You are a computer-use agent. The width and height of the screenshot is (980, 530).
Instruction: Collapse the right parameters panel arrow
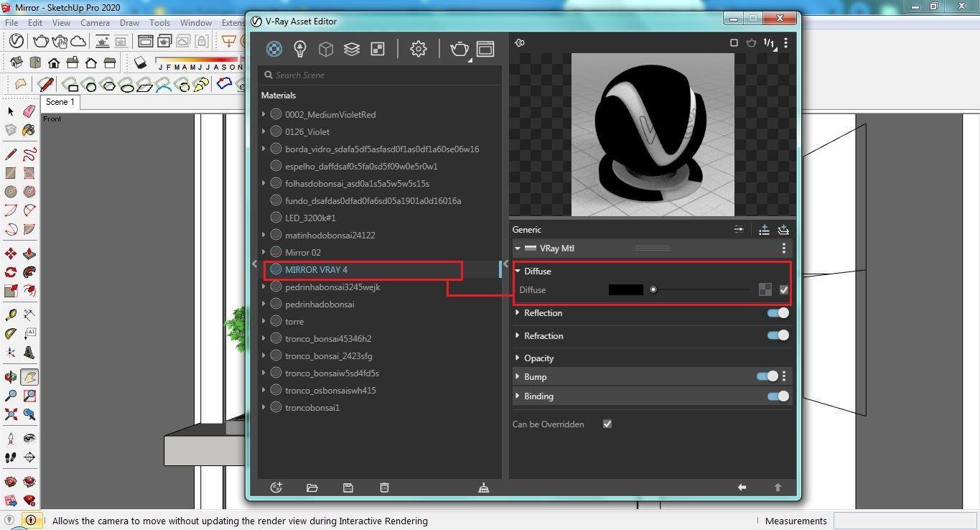[505, 264]
